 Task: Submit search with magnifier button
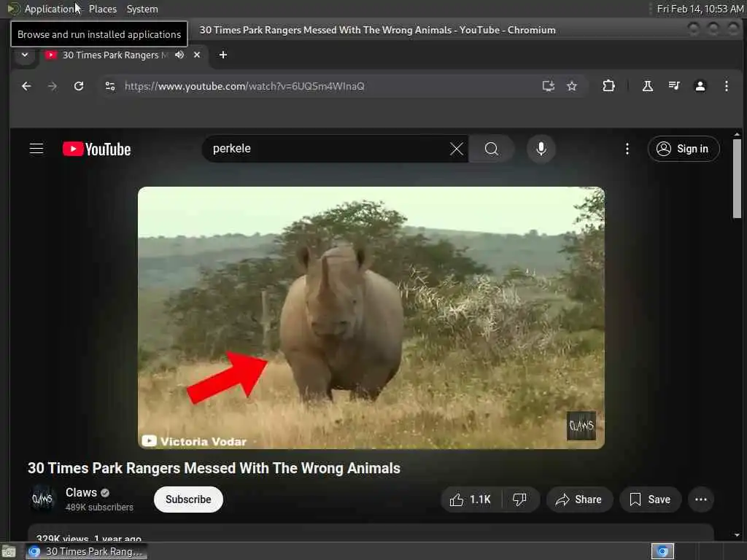[491, 149]
